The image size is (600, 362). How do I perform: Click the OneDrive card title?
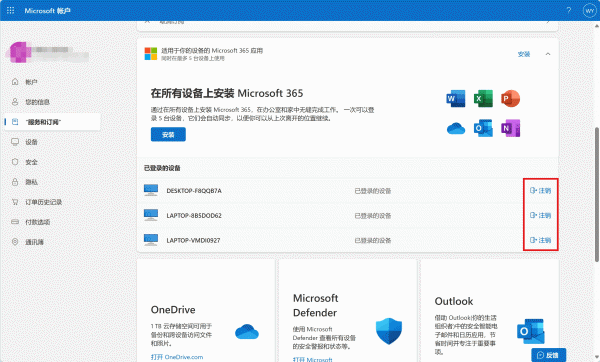(x=173, y=310)
